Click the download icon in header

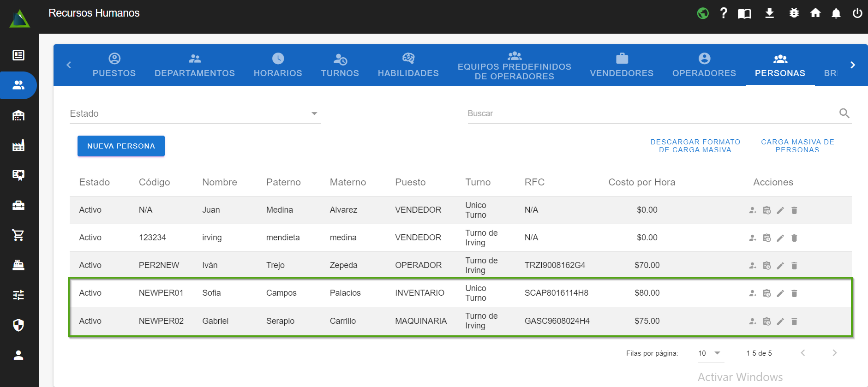pyautogui.click(x=769, y=13)
